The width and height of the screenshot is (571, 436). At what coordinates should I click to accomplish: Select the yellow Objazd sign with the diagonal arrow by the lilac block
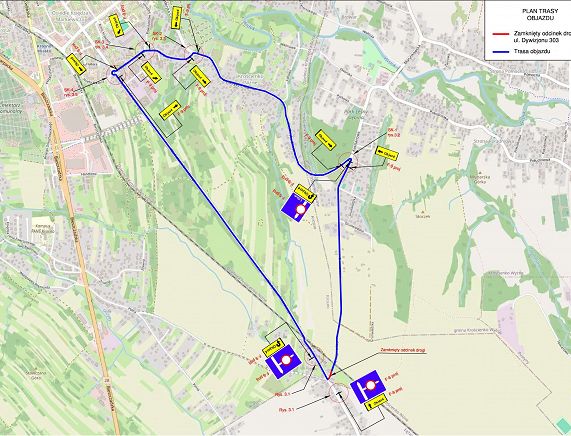152,73
